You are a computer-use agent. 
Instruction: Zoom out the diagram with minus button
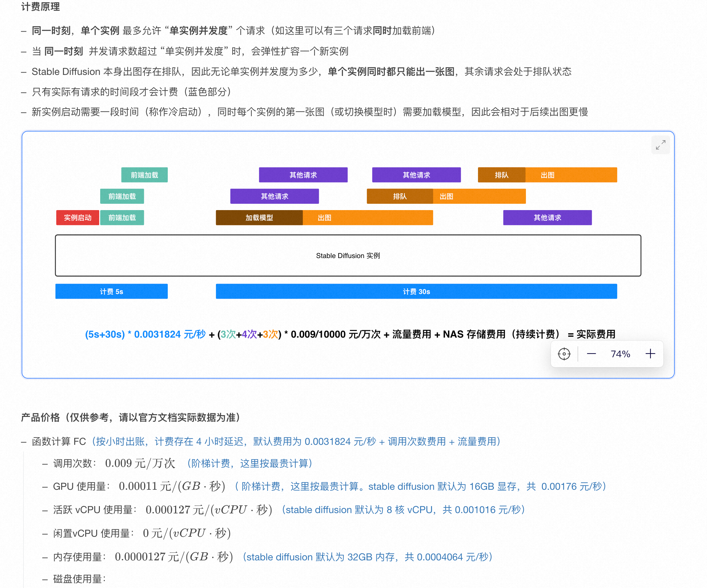pos(591,354)
